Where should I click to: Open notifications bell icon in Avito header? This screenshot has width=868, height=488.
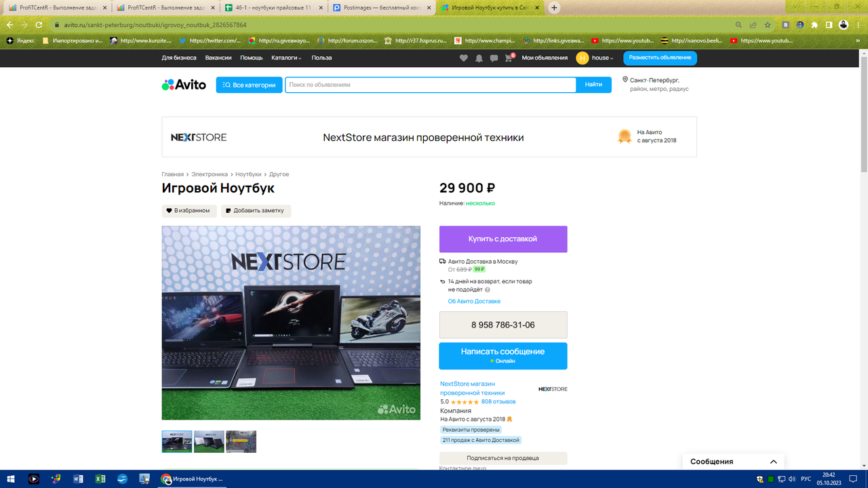[x=479, y=58]
